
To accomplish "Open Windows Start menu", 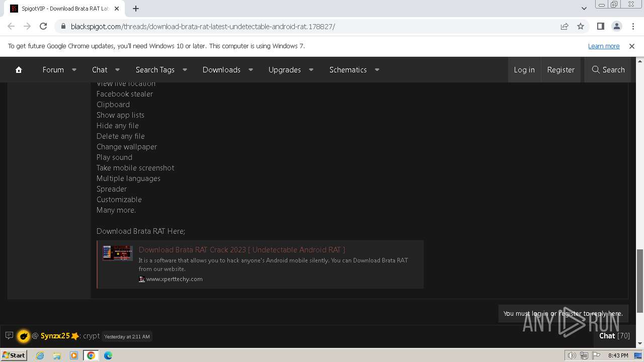I will [14, 355].
